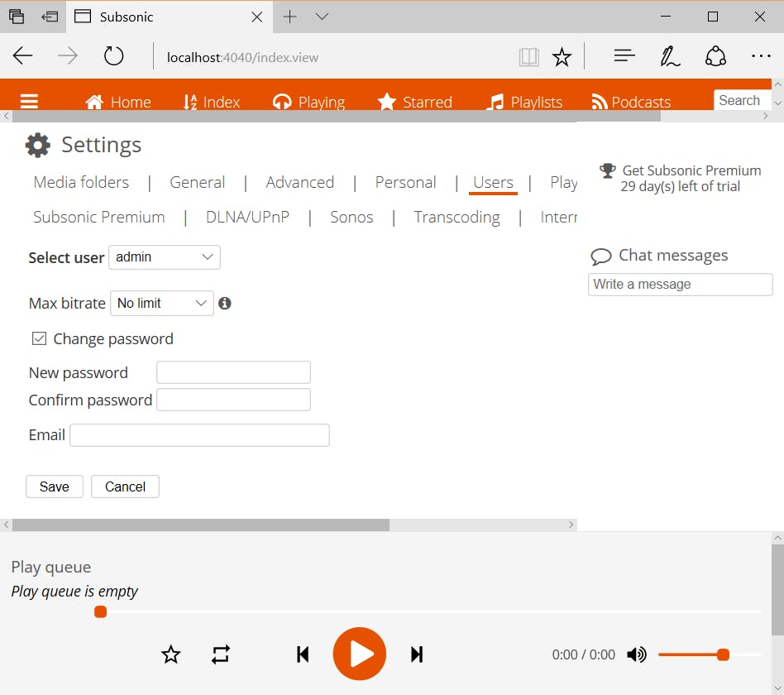Open the hamburger menu in Subsonic header
This screenshot has width=784, height=695.
(x=29, y=101)
